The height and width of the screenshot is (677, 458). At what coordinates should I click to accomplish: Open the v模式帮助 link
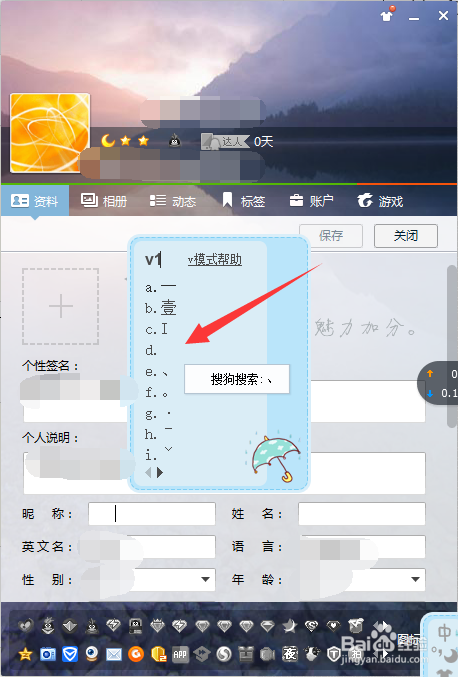coord(215,260)
